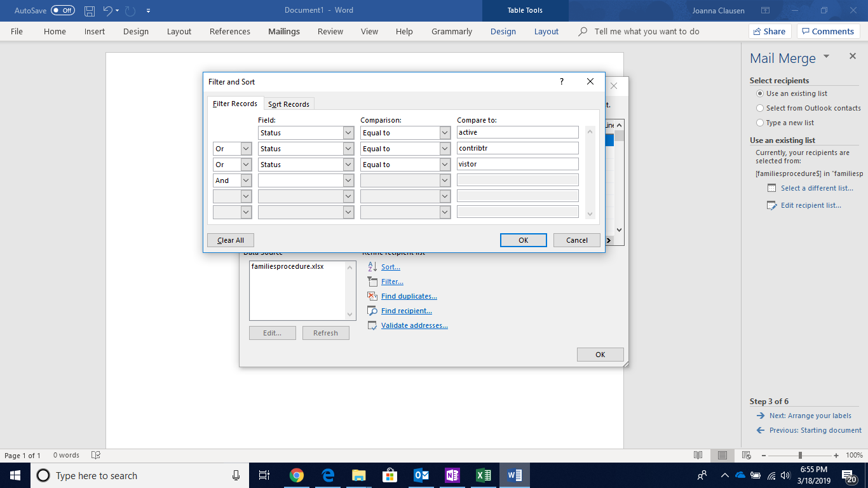Expand the vistor row Comparison dropdown

tap(445, 165)
